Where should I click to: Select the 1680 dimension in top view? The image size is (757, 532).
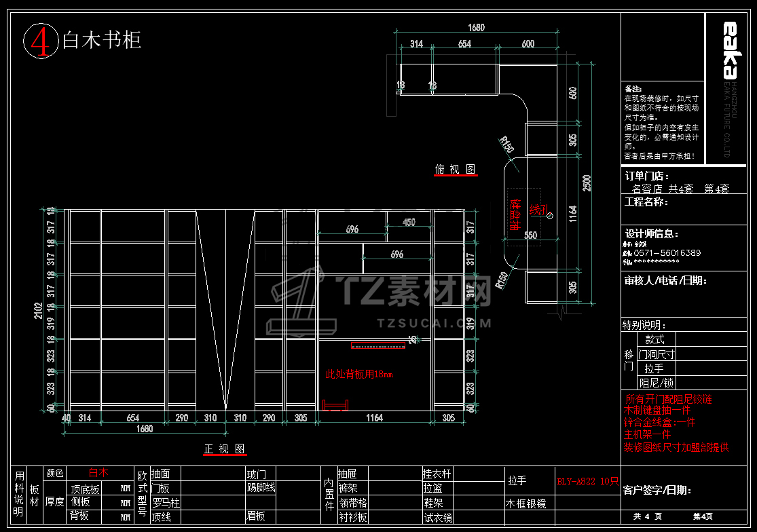[476, 28]
